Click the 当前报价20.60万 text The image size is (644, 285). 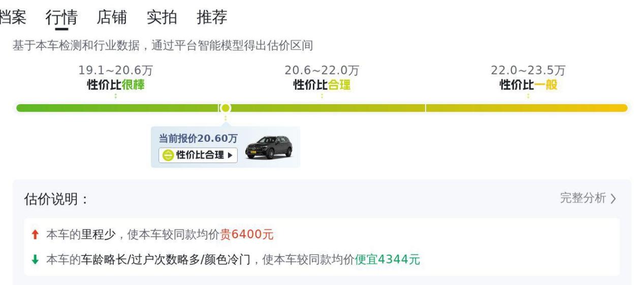[x=199, y=139]
